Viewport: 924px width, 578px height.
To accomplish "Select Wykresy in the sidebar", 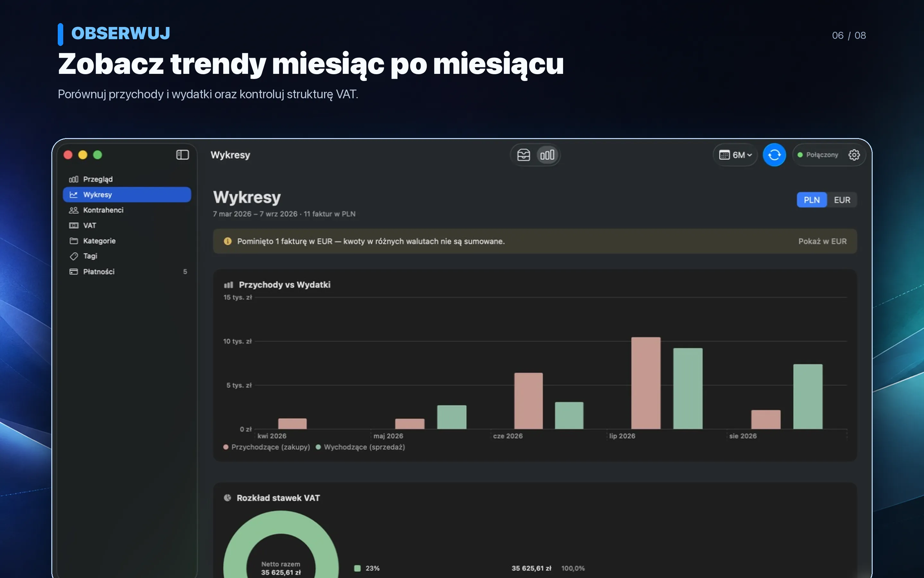I will point(127,195).
